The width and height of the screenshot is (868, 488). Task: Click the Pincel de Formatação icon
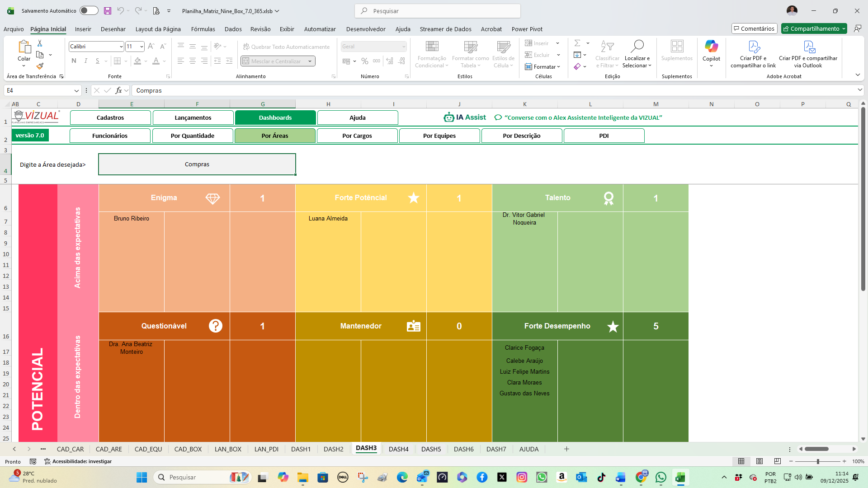[40, 66]
